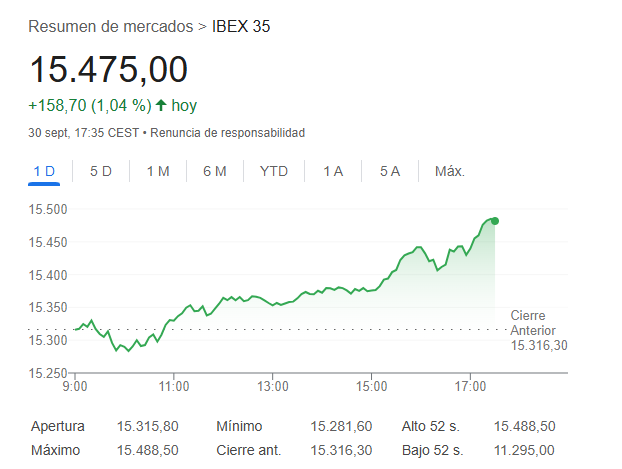Click the 9:00 marker on the time axis
The height and width of the screenshot is (469, 622).
click(x=75, y=386)
